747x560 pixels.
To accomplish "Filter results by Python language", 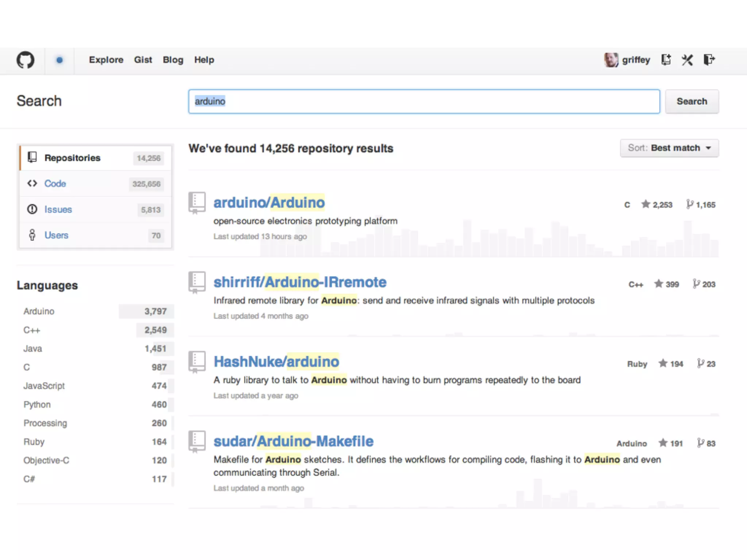I will pos(37,405).
